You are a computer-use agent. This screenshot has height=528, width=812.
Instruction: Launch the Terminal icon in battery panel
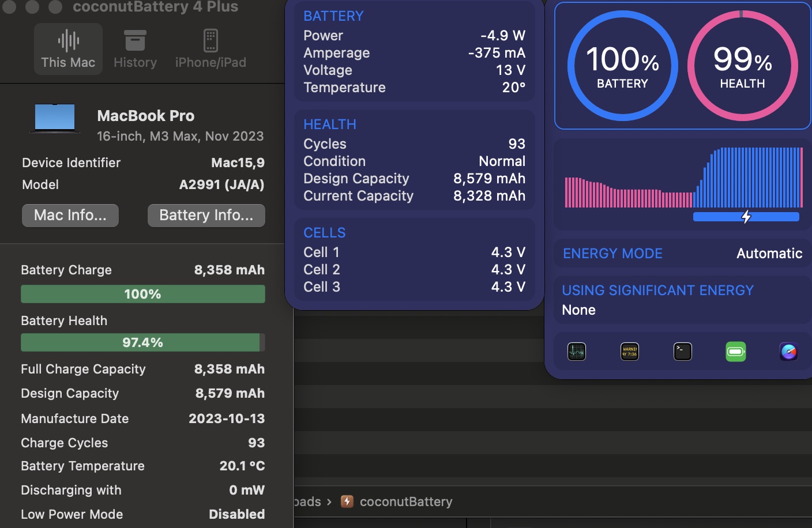click(x=683, y=352)
